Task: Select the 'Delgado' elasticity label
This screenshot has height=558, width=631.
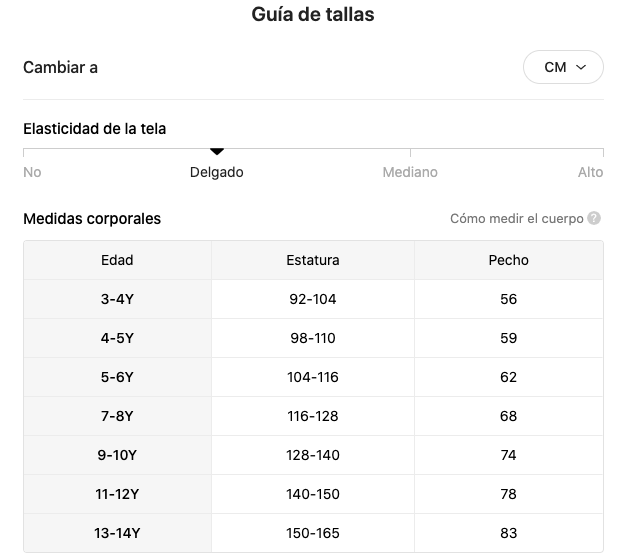Action: pyautogui.click(x=217, y=172)
